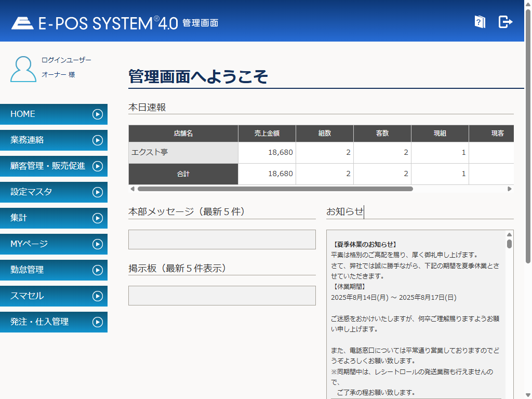Image resolution: width=532 pixels, height=399 pixels.
Task: Click the arrow icon beside スマセル
Action: (97, 296)
